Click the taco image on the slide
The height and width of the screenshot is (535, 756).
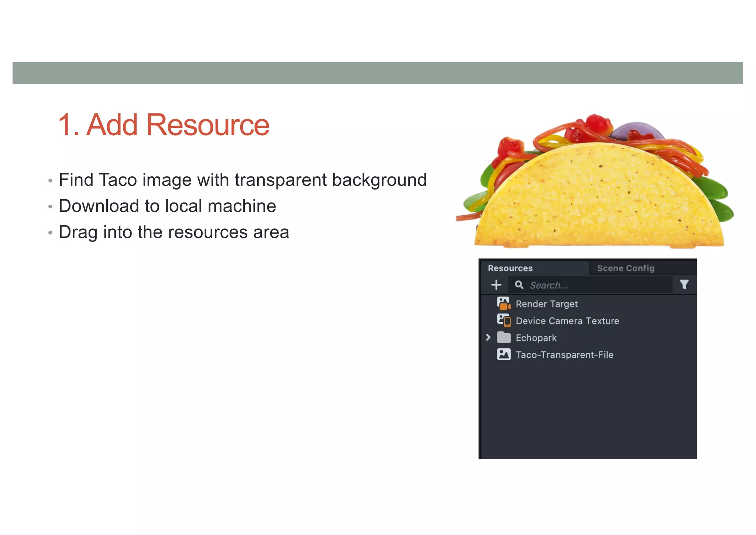point(594,181)
